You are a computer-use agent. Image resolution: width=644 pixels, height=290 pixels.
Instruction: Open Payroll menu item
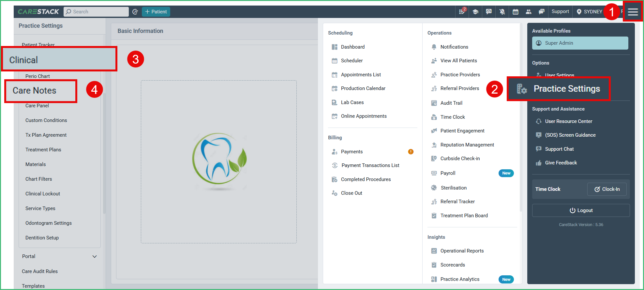(448, 173)
